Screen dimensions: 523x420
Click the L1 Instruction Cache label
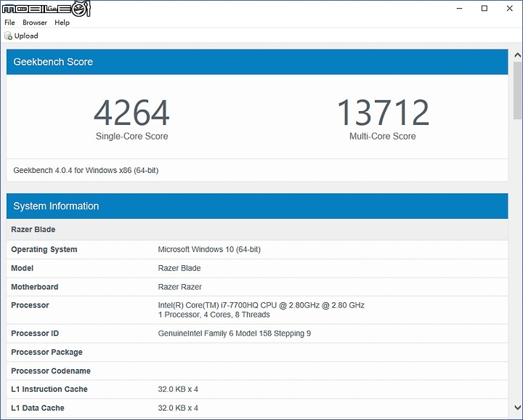coord(49,389)
